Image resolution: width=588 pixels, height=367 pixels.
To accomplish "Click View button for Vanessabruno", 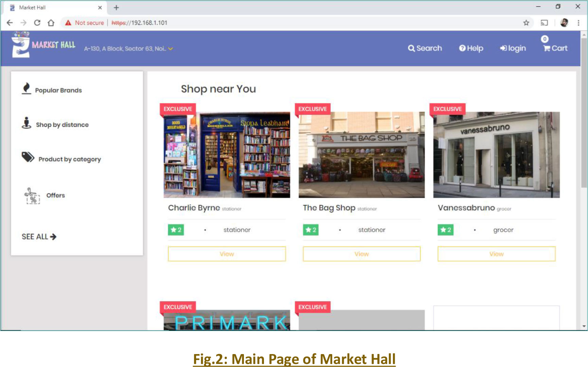I will coord(496,254).
